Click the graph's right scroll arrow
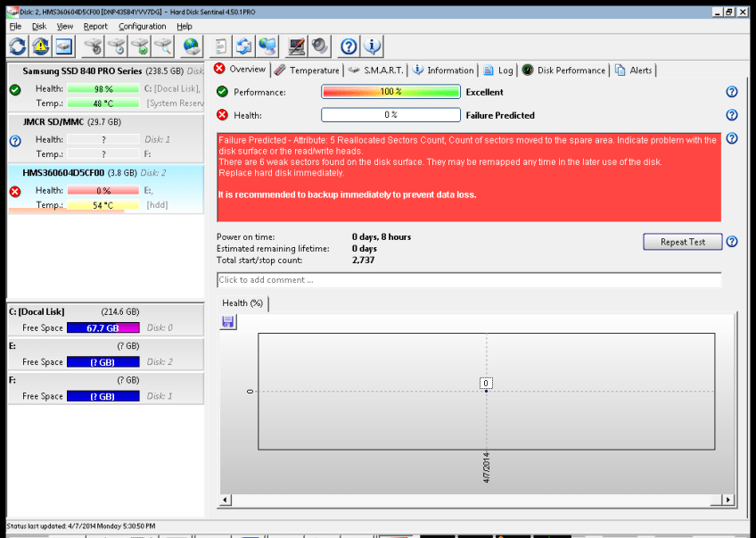756x538 pixels. click(x=728, y=501)
